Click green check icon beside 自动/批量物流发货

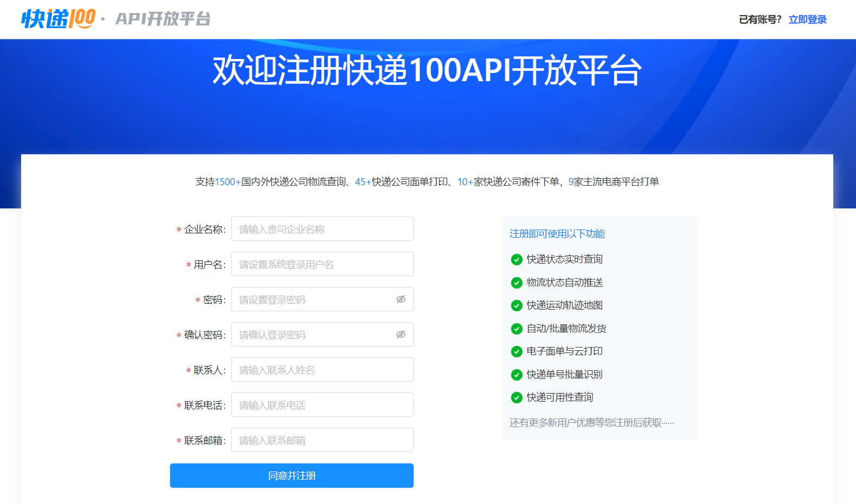coord(517,329)
